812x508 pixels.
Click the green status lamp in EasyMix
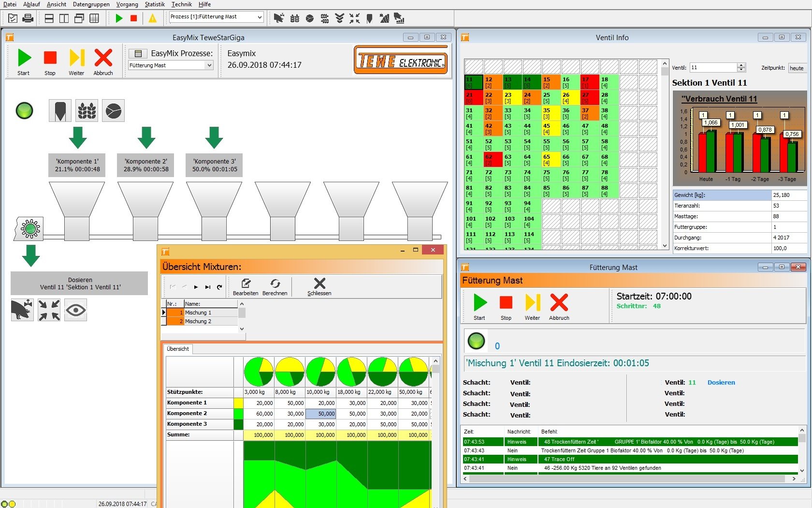tap(24, 111)
